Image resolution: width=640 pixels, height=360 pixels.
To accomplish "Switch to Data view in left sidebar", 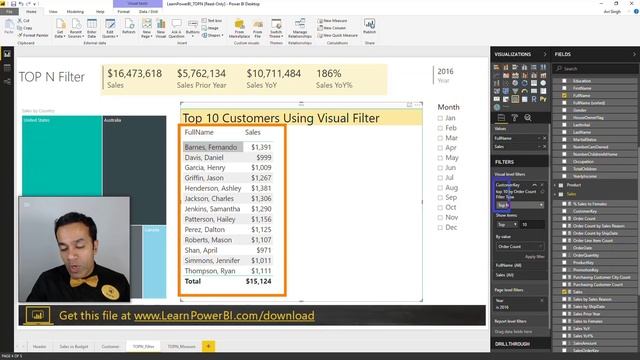I will tap(7, 68).
